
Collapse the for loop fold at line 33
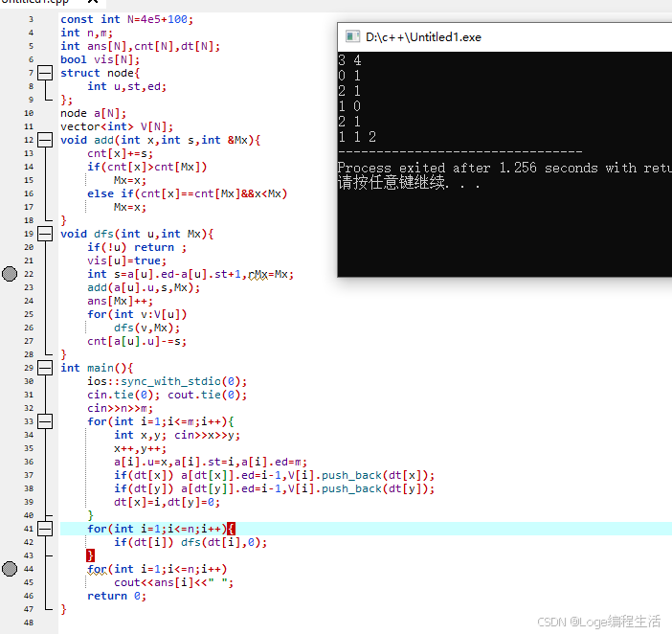45,421
